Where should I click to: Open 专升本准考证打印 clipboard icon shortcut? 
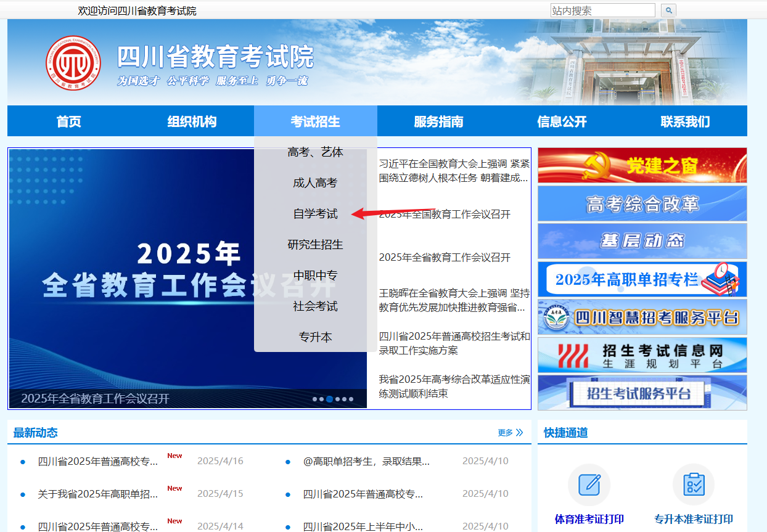point(694,485)
